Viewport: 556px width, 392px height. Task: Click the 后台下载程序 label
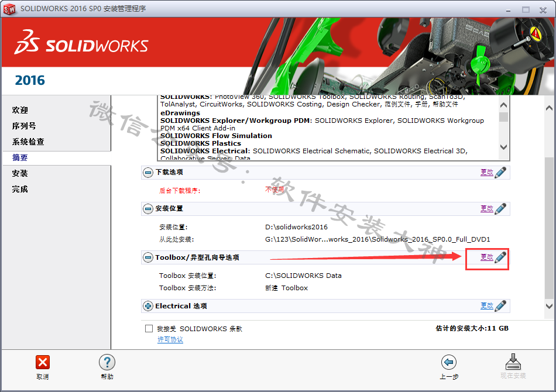180,191
